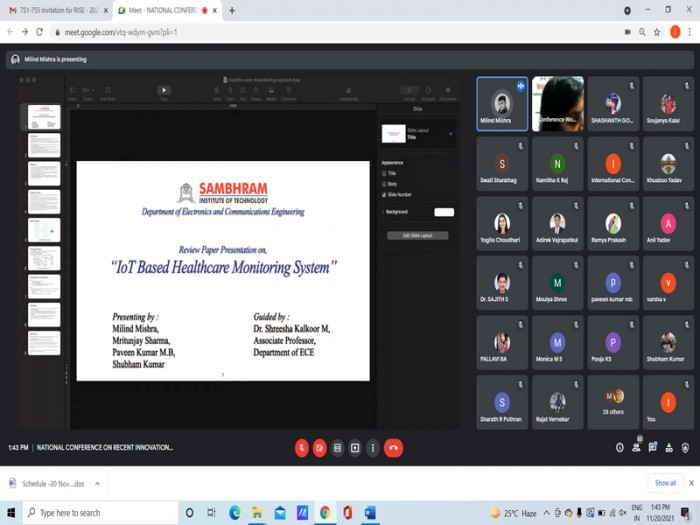Turn on camera in Meet controls
This screenshot has width=700, height=525.
[319, 448]
